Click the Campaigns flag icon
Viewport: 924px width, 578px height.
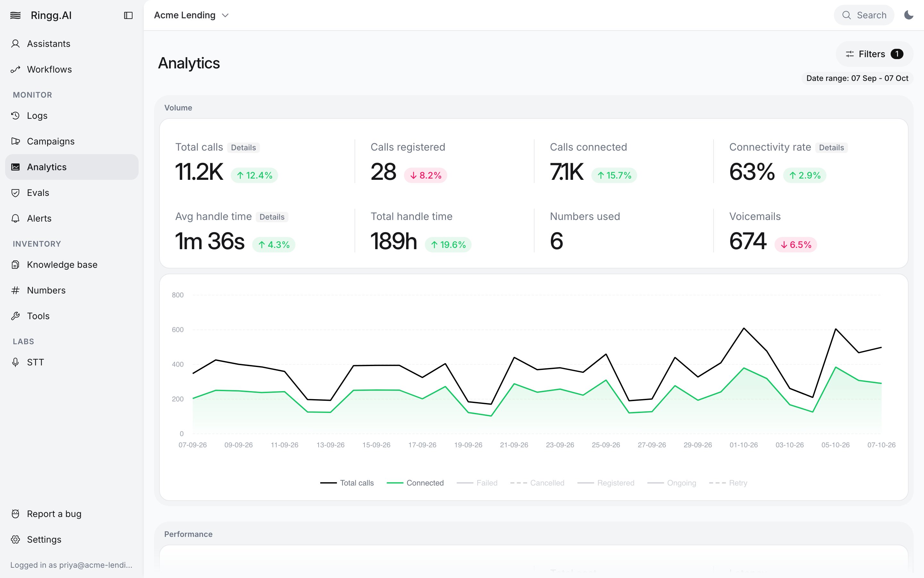tap(15, 141)
